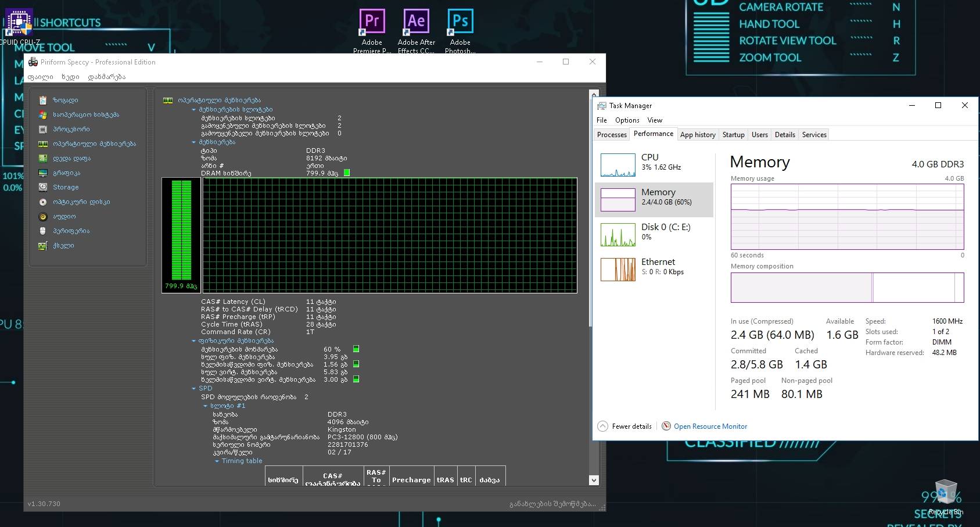Open the Options menu in Task Manager
The width and height of the screenshot is (980, 527).
pyautogui.click(x=627, y=120)
